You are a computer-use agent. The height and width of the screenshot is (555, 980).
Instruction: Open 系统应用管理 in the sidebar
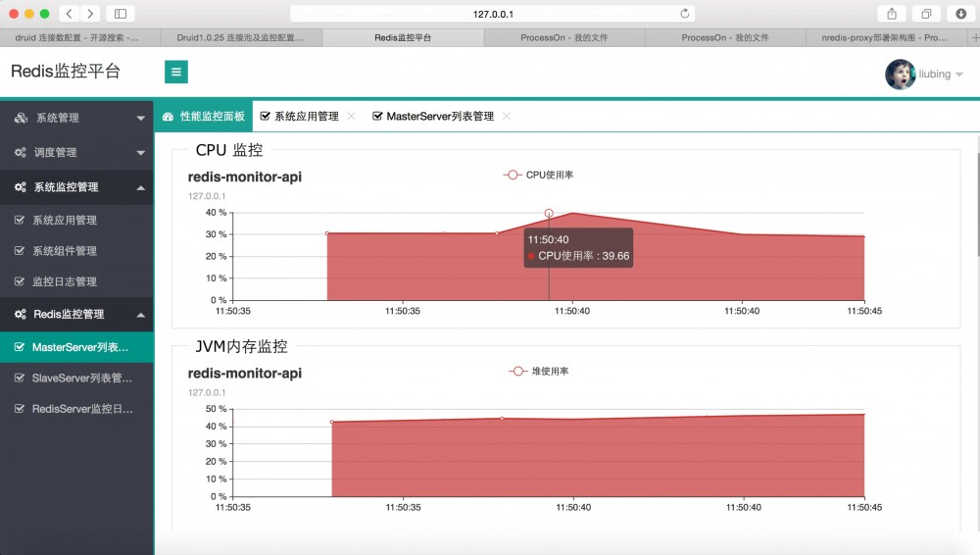click(x=76, y=221)
